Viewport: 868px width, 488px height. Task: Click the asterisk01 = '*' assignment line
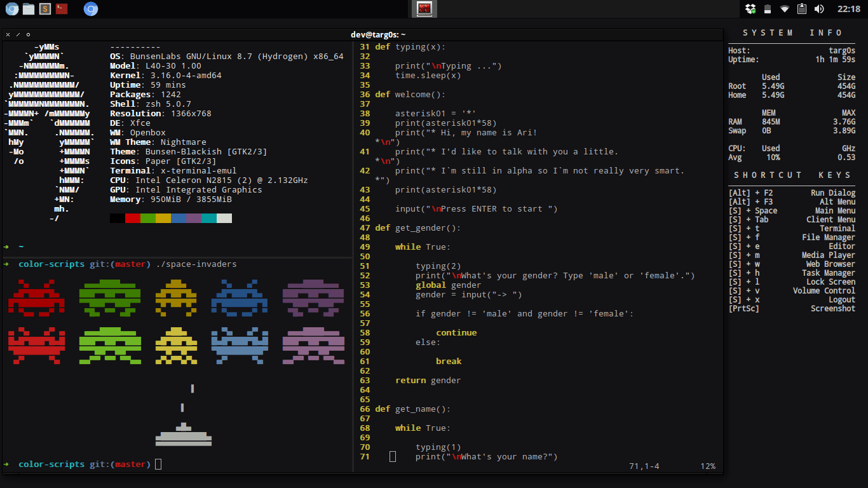(436, 114)
